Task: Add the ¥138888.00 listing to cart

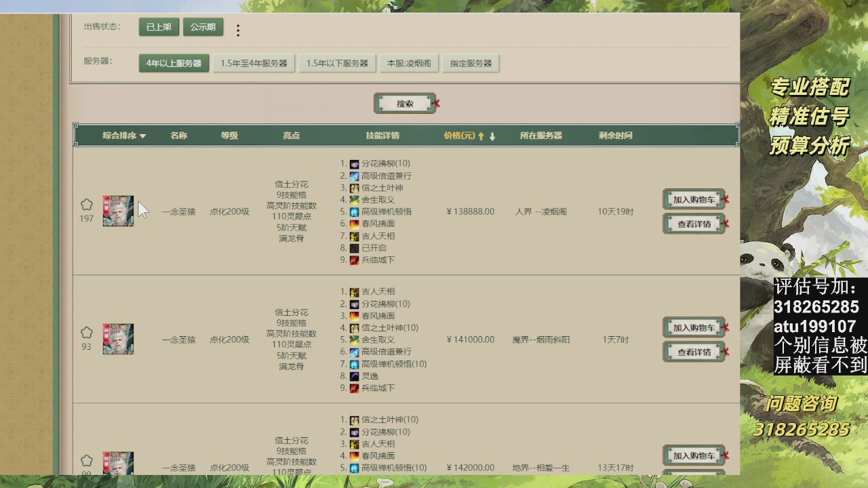Action: (694, 200)
